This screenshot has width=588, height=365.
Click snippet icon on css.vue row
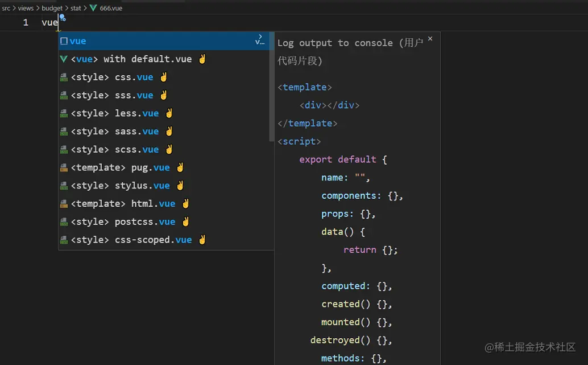(64, 77)
